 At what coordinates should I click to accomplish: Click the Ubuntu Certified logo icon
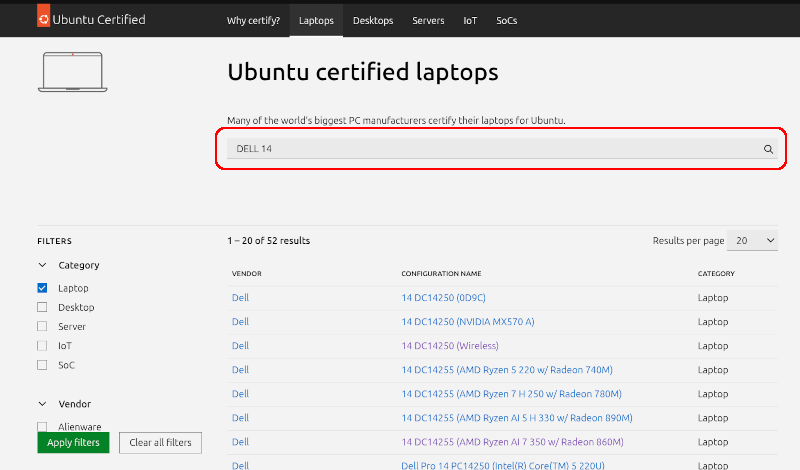(x=43, y=16)
